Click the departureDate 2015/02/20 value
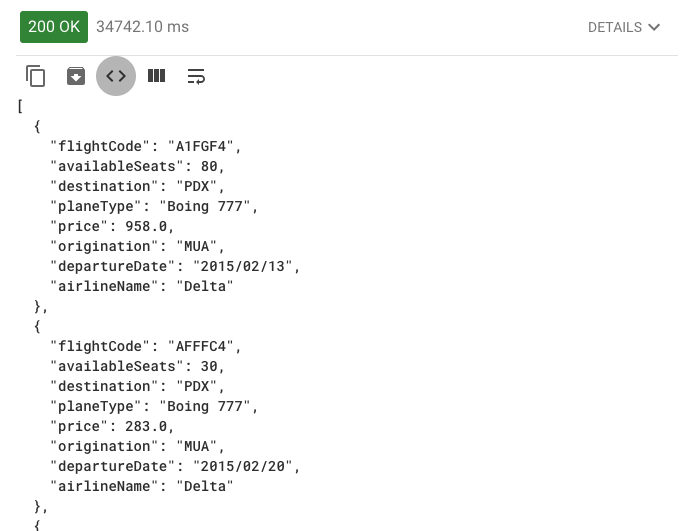Viewport: 689px width, 531px height. [242, 466]
